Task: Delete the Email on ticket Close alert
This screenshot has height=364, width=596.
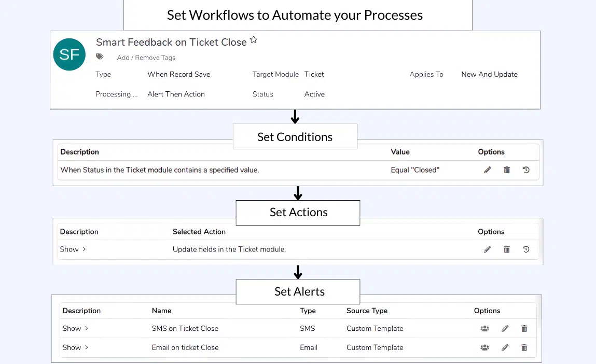Action: click(x=524, y=347)
